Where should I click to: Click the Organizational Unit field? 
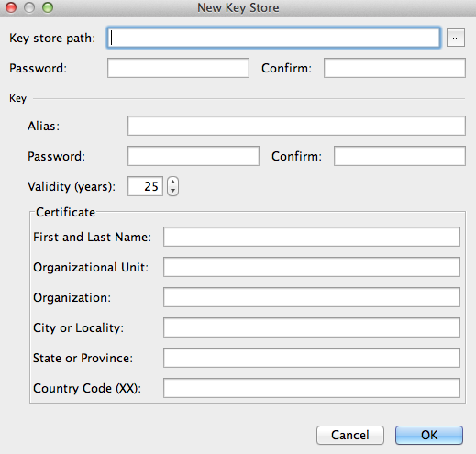click(312, 267)
